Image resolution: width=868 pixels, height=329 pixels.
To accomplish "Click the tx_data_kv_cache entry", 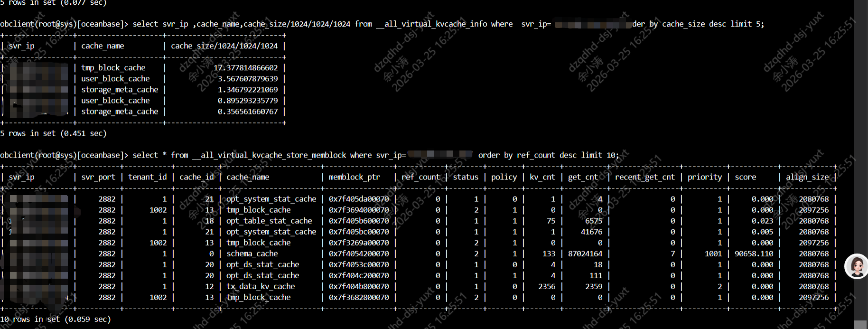I will click(x=261, y=287).
